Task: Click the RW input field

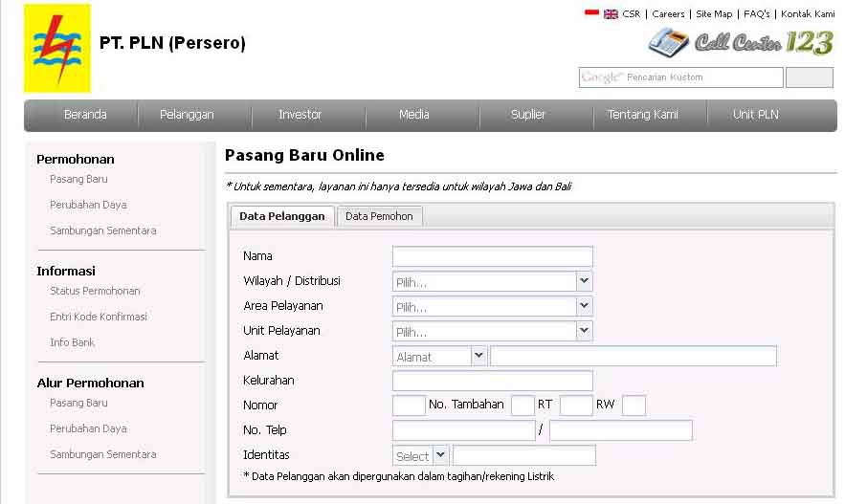Action: pyautogui.click(x=634, y=405)
